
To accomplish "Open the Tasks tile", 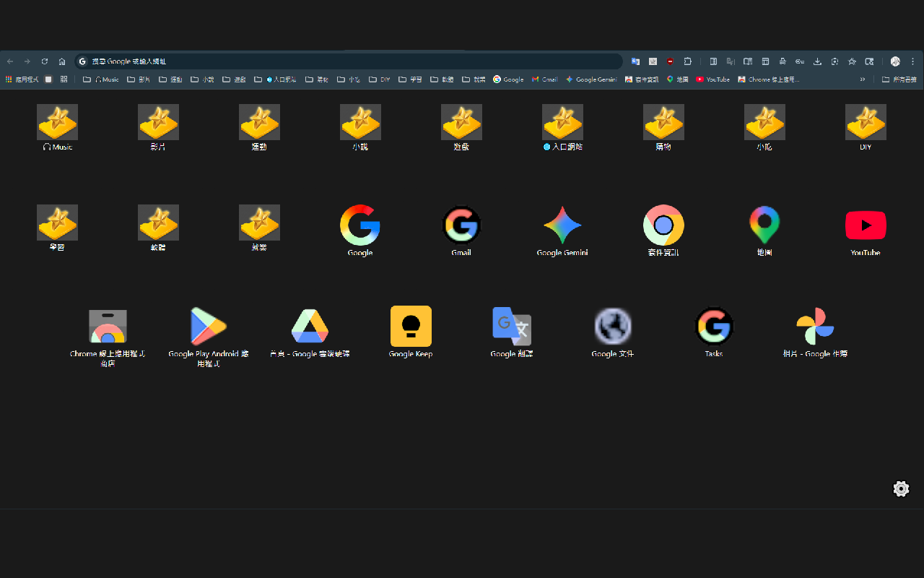I will pos(714,332).
